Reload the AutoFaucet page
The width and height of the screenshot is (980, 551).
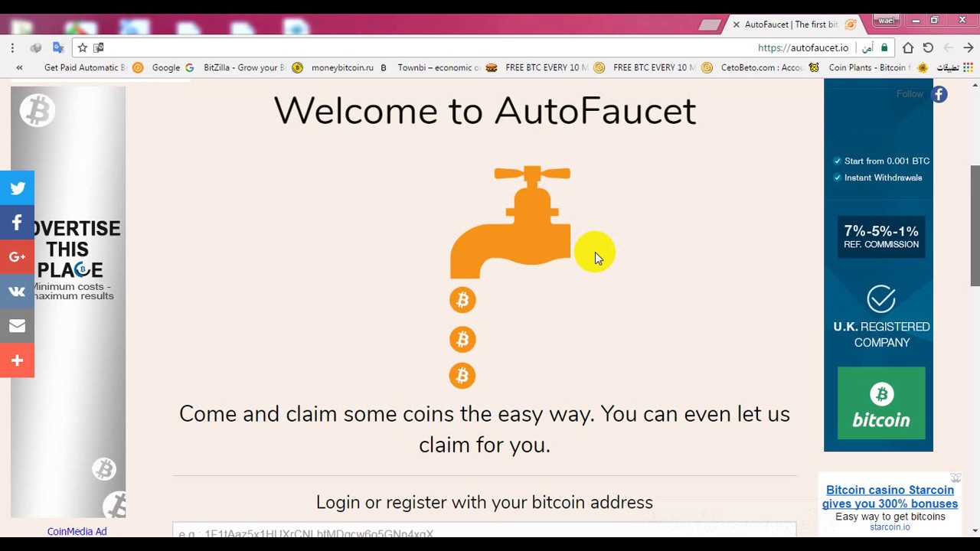pyautogui.click(x=928, y=47)
